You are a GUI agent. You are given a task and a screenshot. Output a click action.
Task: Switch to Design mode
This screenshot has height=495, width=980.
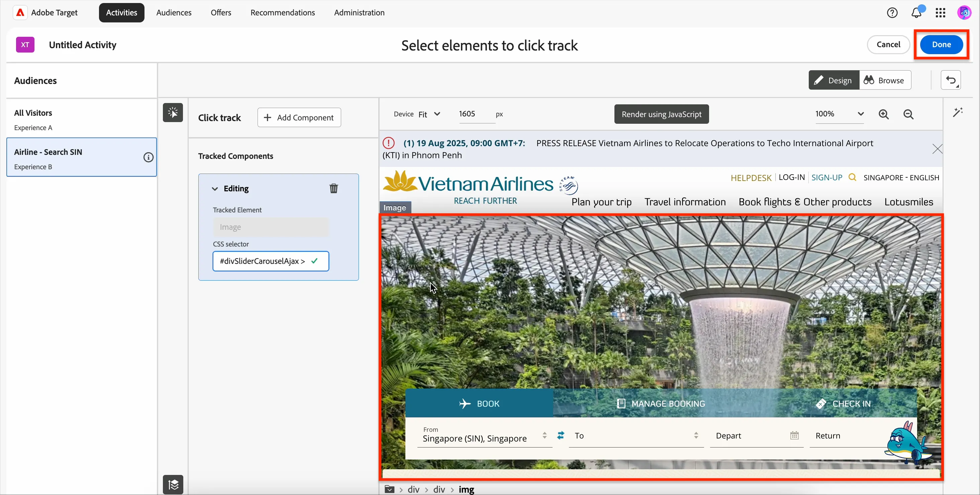click(834, 80)
